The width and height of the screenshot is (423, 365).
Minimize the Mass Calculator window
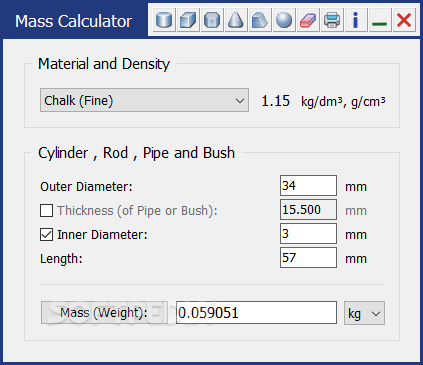click(x=380, y=20)
